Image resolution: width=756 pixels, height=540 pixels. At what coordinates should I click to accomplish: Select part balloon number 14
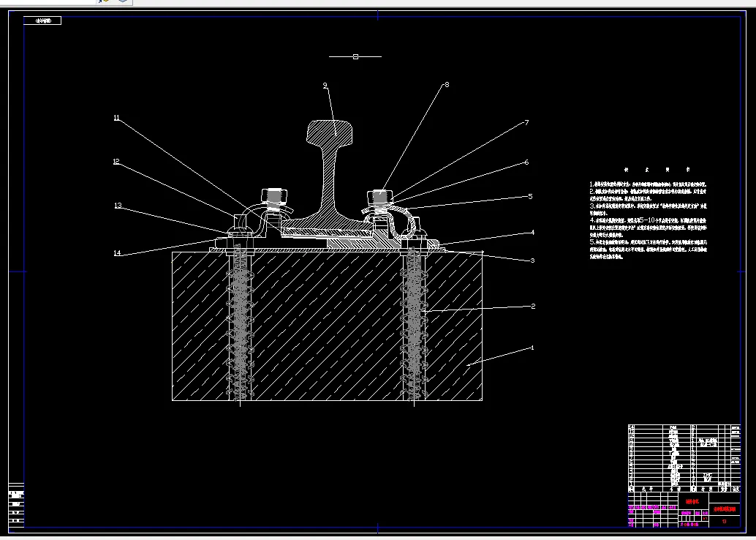pyautogui.click(x=117, y=253)
